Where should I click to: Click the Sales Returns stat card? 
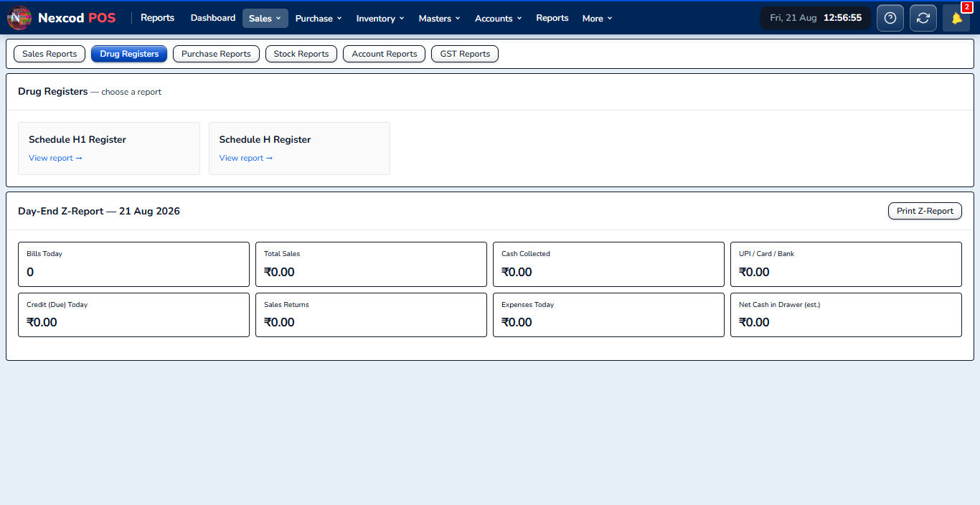coord(371,315)
